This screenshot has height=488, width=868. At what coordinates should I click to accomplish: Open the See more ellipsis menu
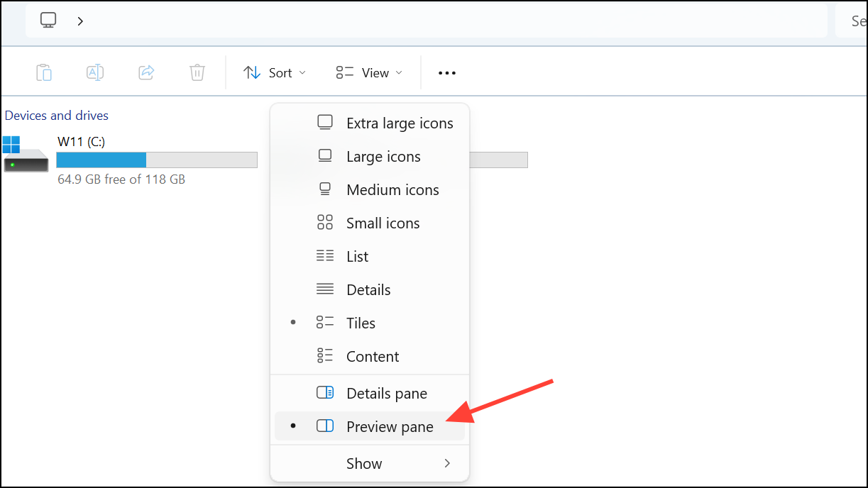(446, 72)
